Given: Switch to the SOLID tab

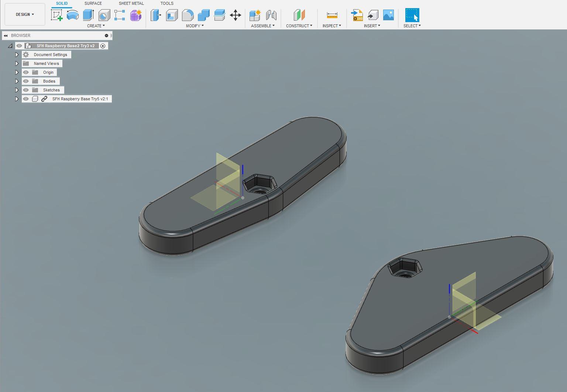Looking at the screenshot, I should coord(62,3).
